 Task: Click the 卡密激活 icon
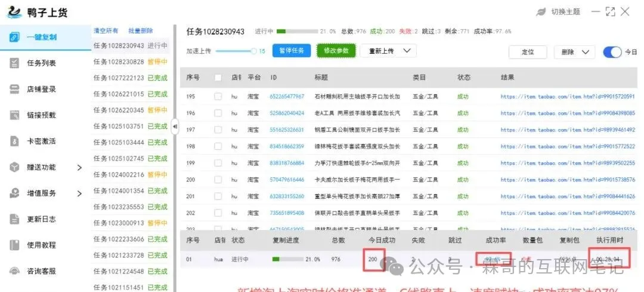tap(14, 141)
